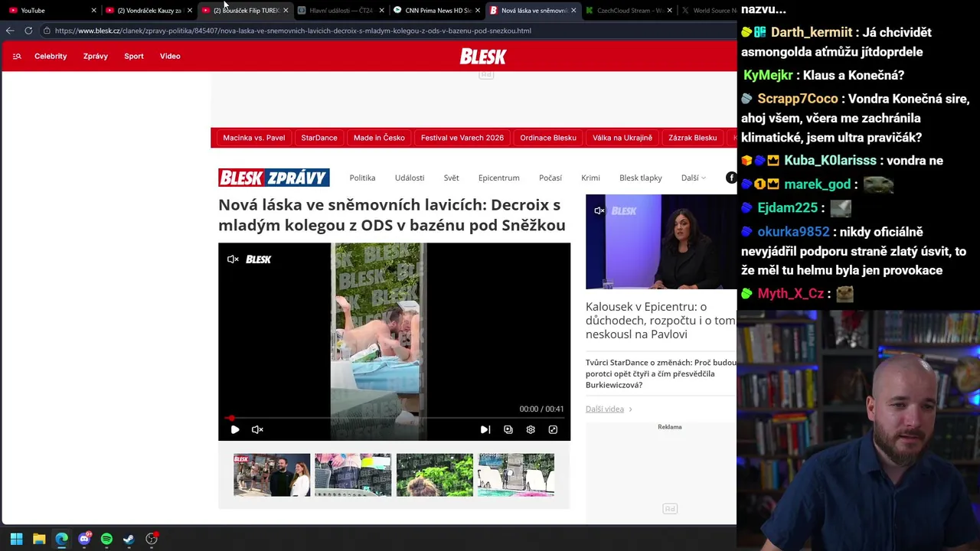Viewport: 980px width, 551px height.
Task: Switch to the Vondráček: Kauzy tab
Action: [x=149, y=11]
